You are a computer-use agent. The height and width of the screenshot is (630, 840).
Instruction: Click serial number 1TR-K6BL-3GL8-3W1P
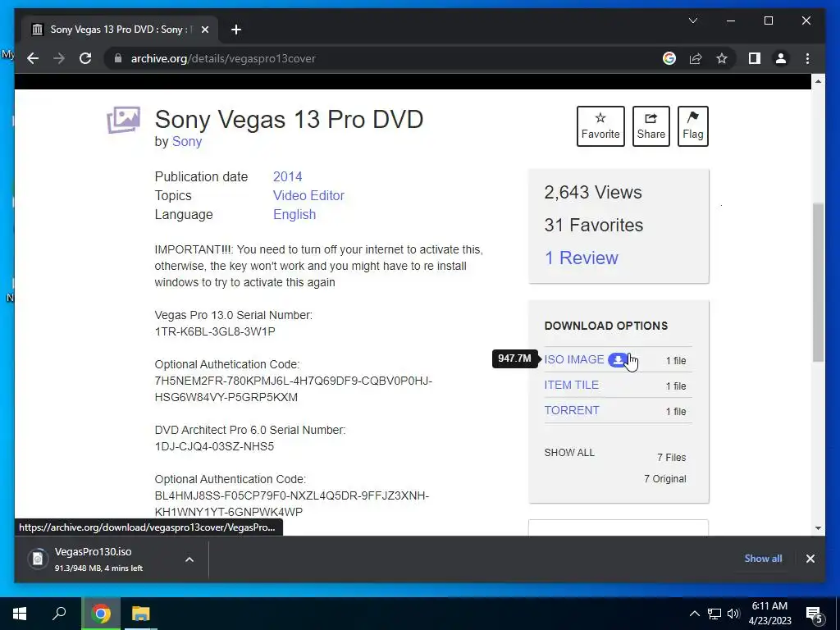pos(215,331)
